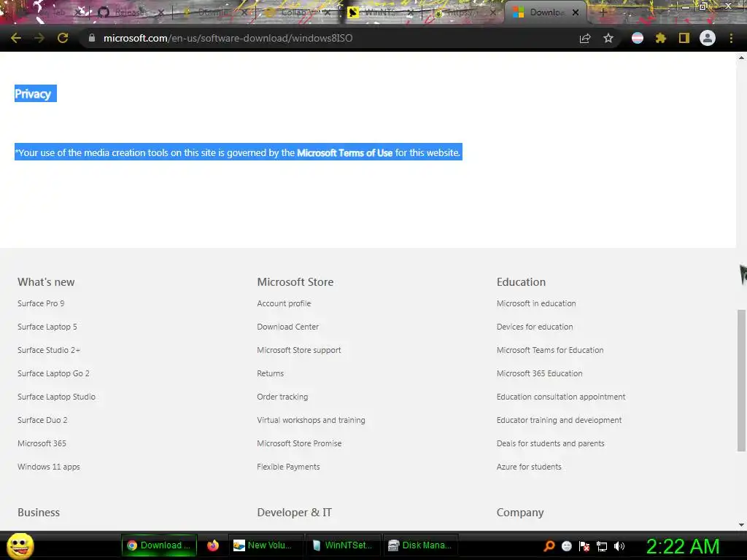The width and height of the screenshot is (747, 560).
Task: Open the Microsoft Store support link
Action: click(x=298, y=350)
